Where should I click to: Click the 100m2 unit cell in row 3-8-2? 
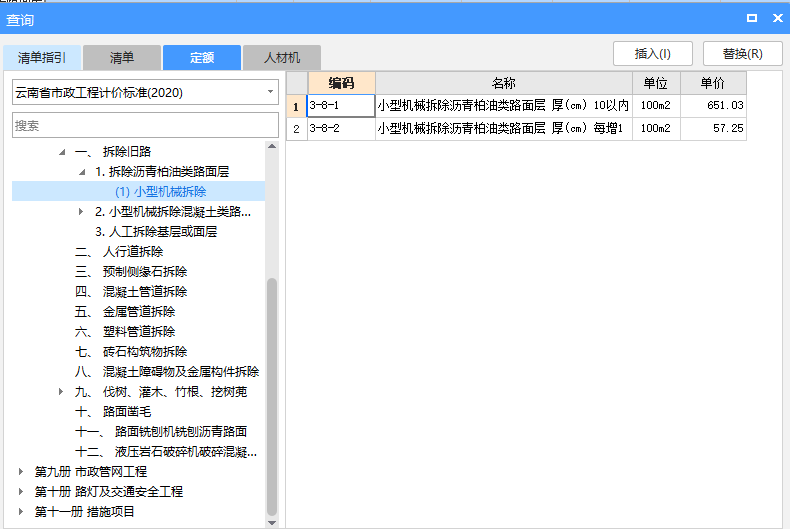click(656, 128)
